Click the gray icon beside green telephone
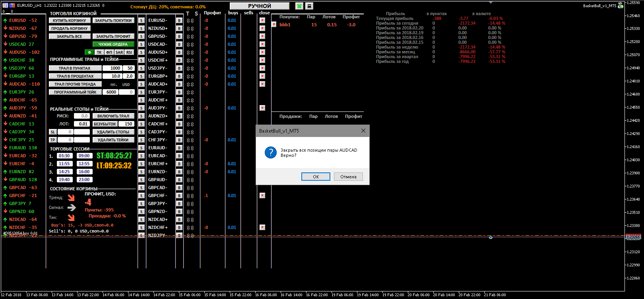Image resolution: width=644 pixels, height=299 pixels. point(309,6)
